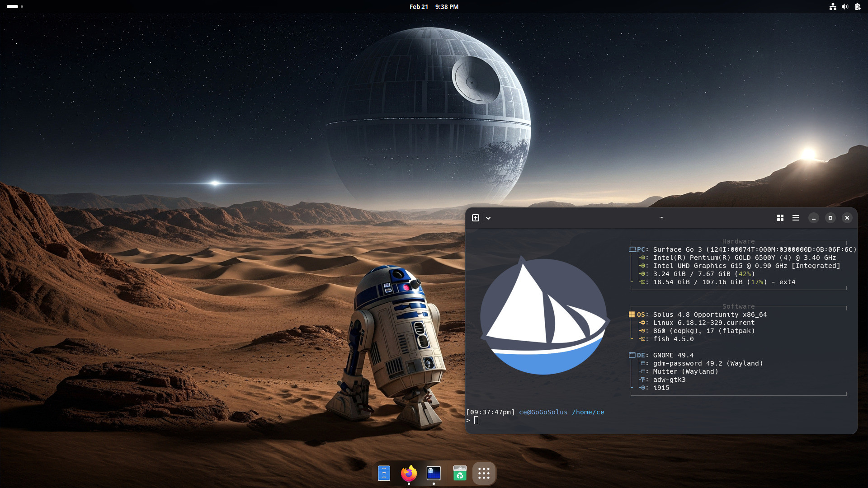Maximize the terminal window
The height and width of the screenshot is (488, 868).
[830, 218]
